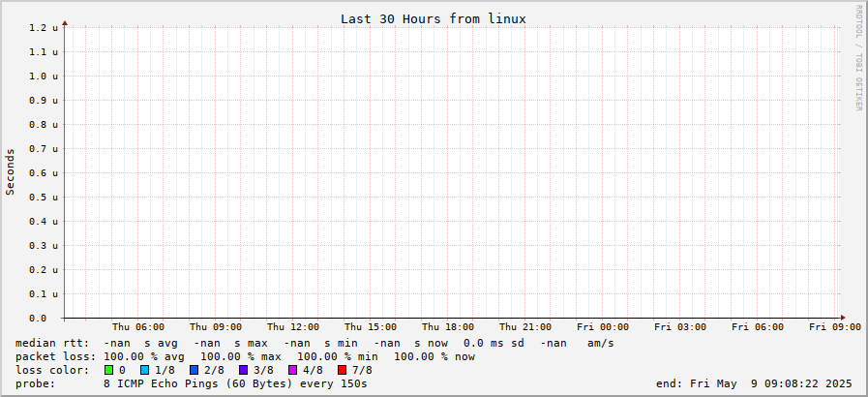Image resolution: width=868 pixels, height=397 pixels.
Task: Click the 'Seconds' y-axis label
Action: click(x=10, y=171)
